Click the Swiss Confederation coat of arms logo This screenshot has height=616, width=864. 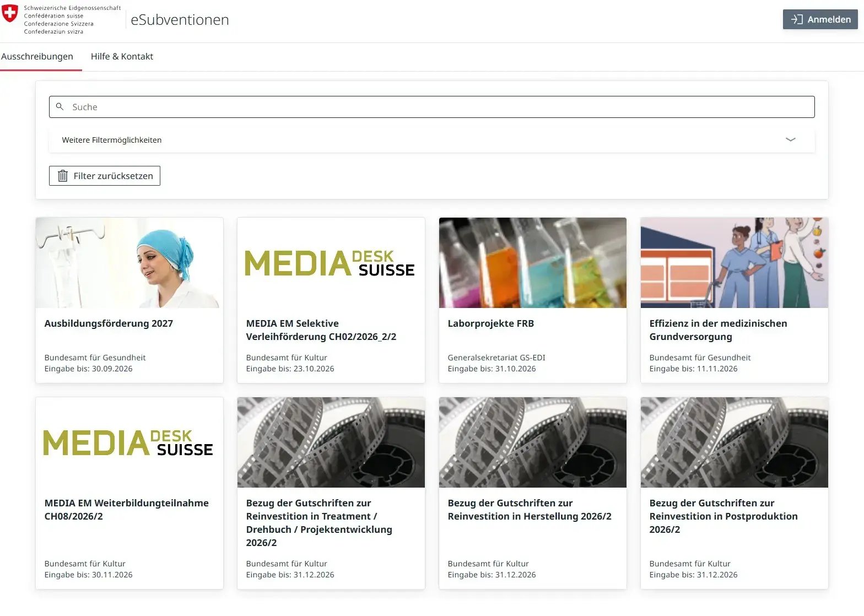[x=10, y=14]
